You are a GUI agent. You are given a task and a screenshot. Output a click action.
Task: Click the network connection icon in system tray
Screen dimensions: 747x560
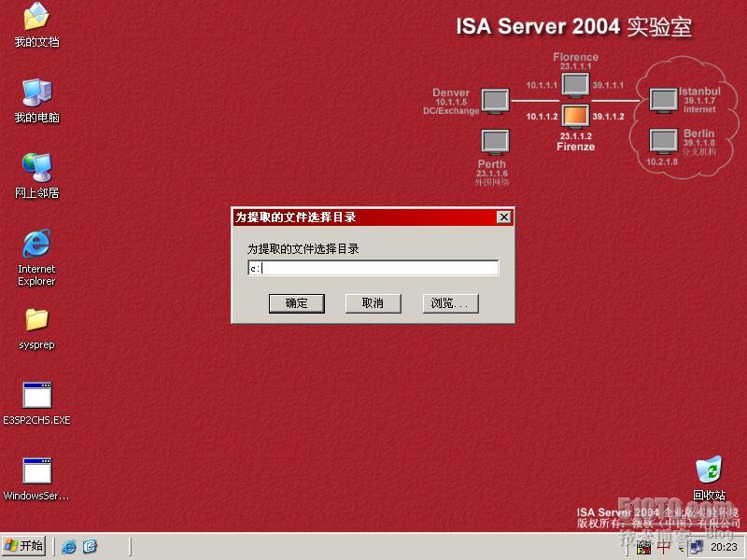[x=697, y=547]
